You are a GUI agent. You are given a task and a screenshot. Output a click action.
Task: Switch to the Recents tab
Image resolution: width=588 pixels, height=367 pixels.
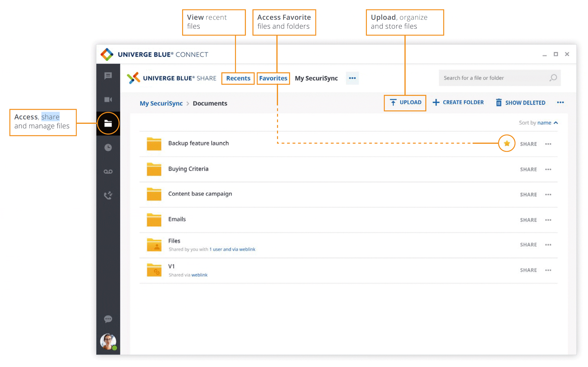(238, 78)
